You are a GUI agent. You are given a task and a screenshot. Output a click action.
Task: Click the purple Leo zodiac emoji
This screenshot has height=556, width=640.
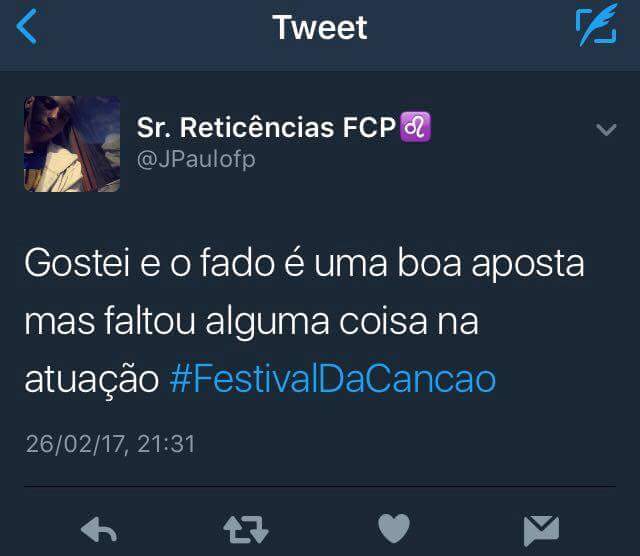coord(416,127)
